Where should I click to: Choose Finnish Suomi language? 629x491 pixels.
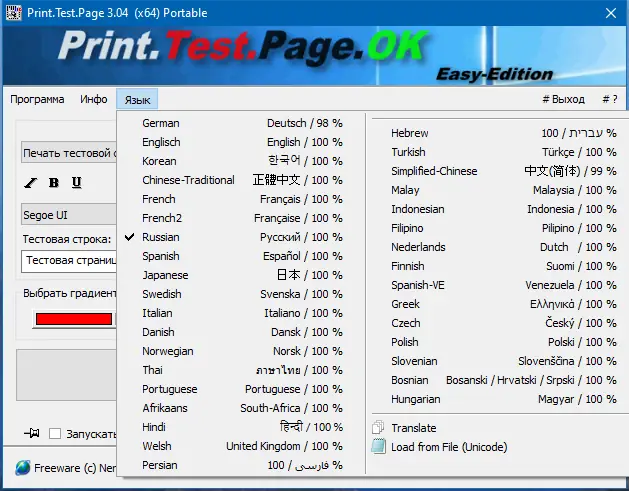click(498, 266)
